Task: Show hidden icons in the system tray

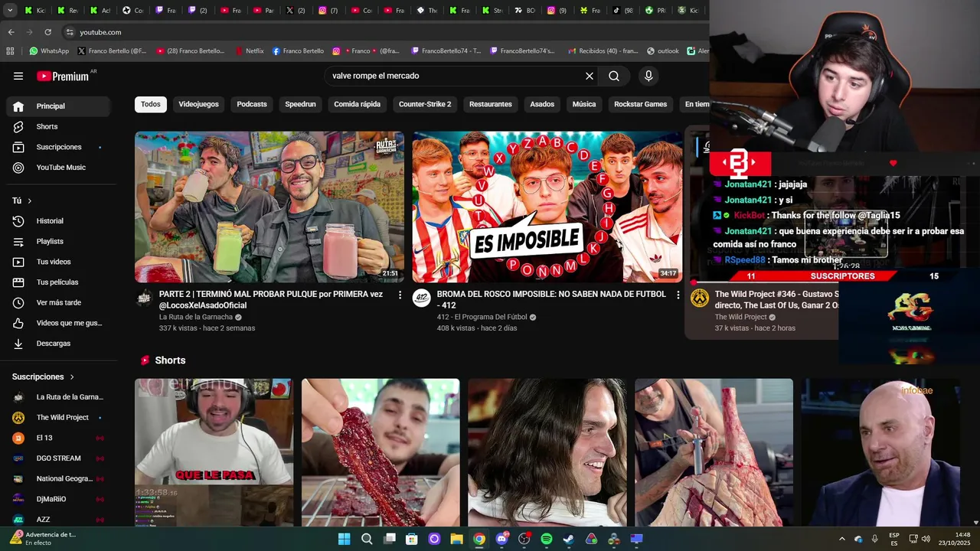Action: (x=841, y=539)
